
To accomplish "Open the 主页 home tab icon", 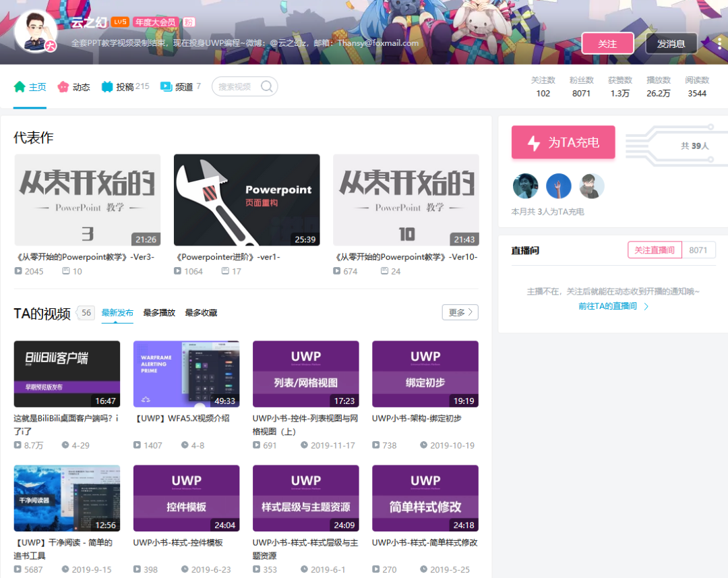I will (20, 86).
